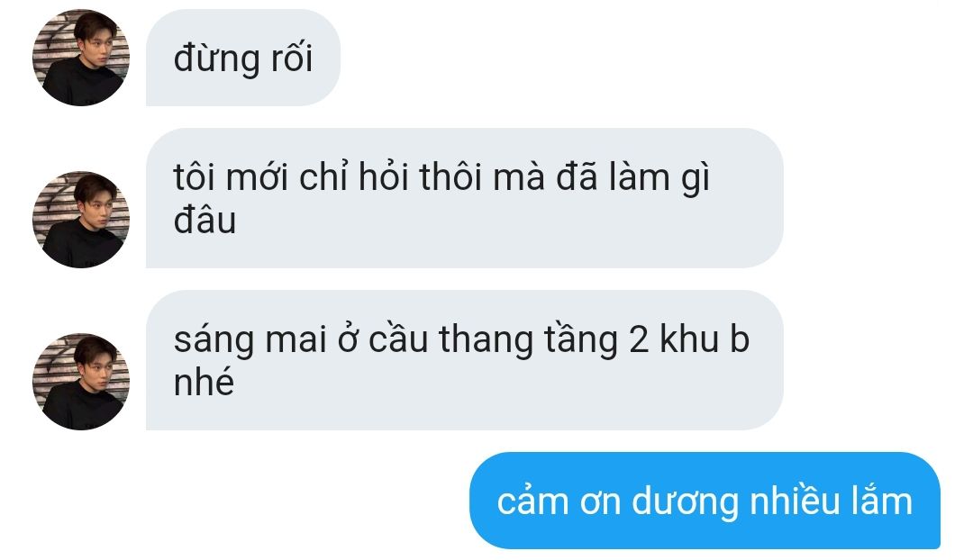
Task: Select the blue "cảm ơn dương nhiều lắm" bubble
Action: (x=705, y=501)
